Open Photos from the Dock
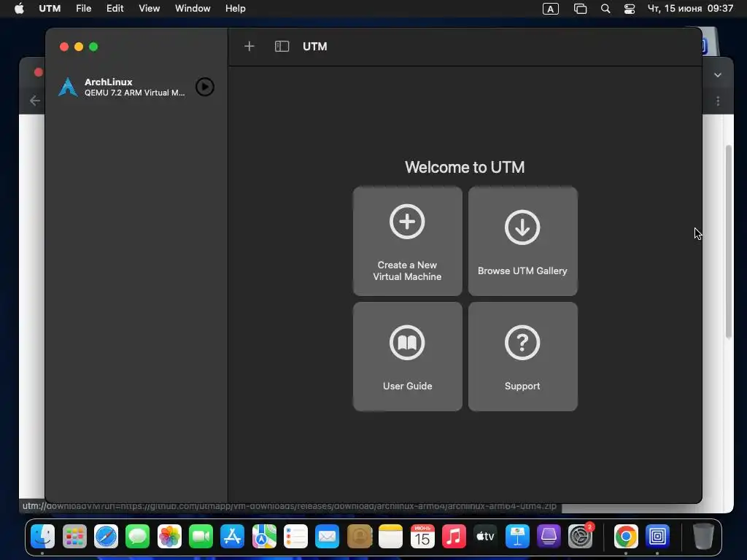Image resolution: width=747 pixels, height=560 pixels. (x=169, y=537)
